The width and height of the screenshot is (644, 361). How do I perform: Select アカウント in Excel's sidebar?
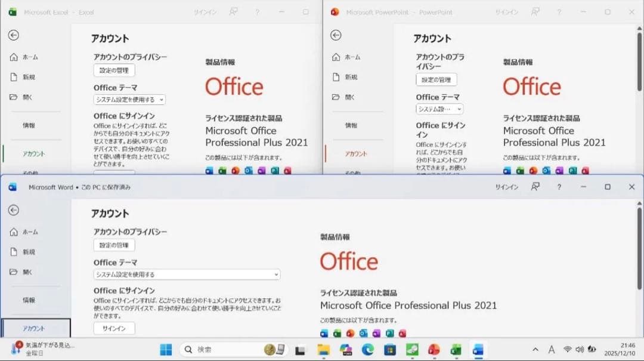pyautogui.click(x=32, y=153)
